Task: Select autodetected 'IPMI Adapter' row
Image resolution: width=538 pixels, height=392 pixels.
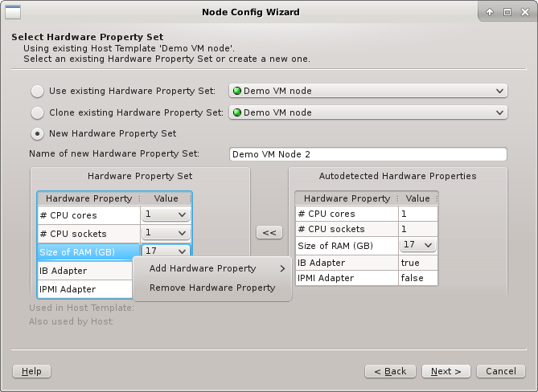Action: coord(367,278)
